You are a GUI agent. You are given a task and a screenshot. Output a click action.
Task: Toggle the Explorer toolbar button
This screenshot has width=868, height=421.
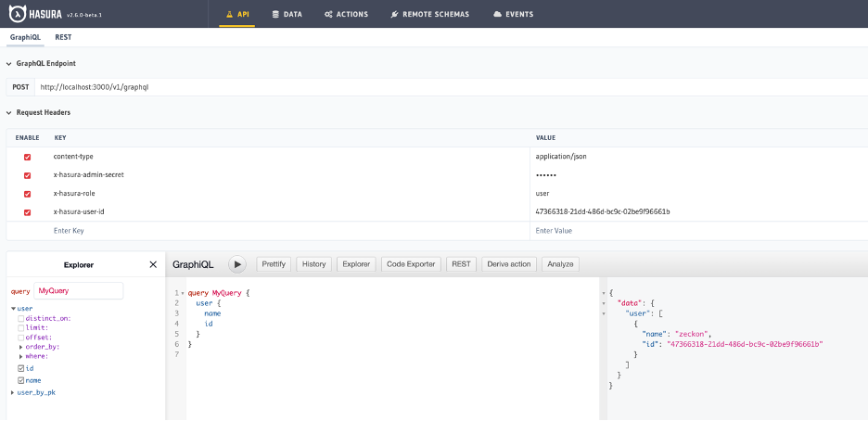(x=356, y=264)
